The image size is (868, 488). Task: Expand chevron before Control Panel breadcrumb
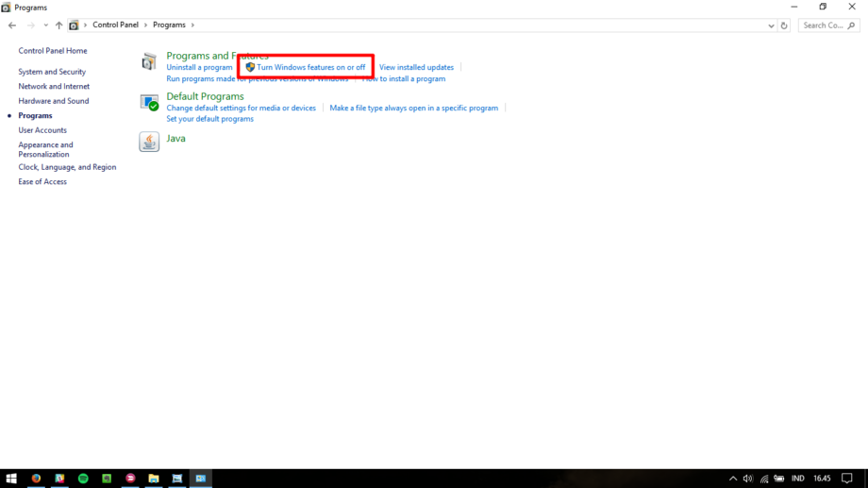coord(85,25)
